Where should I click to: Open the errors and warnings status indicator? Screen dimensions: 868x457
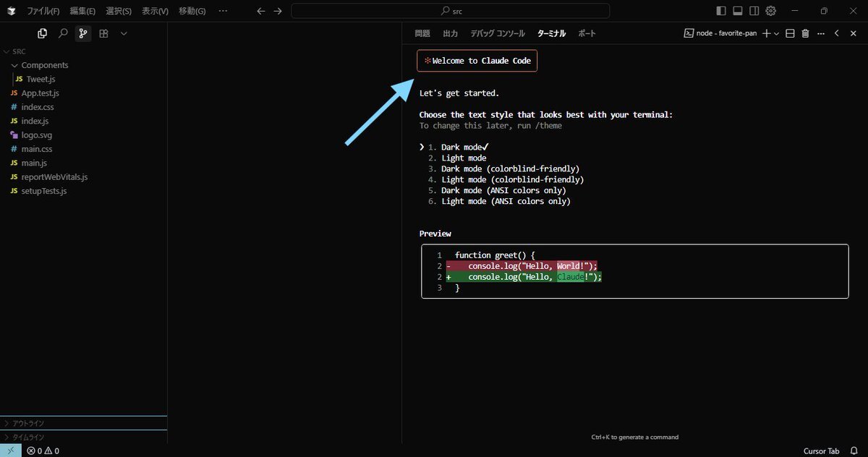[43, 450]
